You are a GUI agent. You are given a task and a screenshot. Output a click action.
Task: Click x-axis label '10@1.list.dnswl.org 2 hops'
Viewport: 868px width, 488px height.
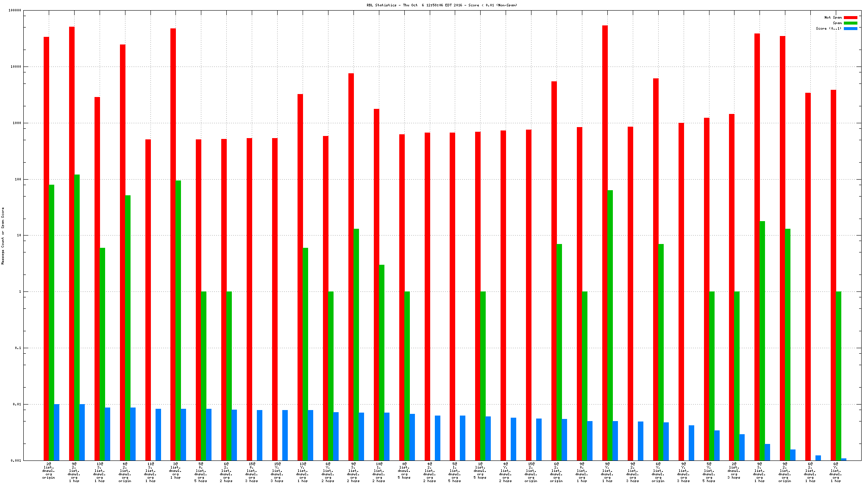point(378,472)
